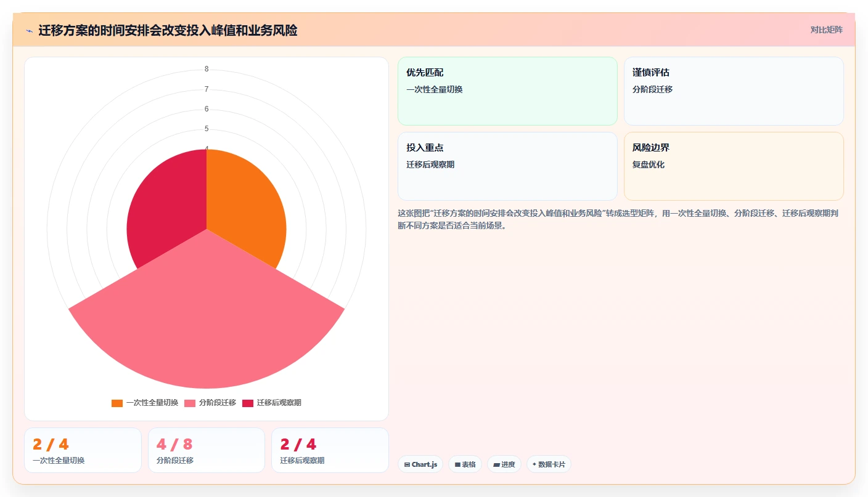Click the Chart.js tag
Viewport: 868px width, 497px height.
(420, 464)
